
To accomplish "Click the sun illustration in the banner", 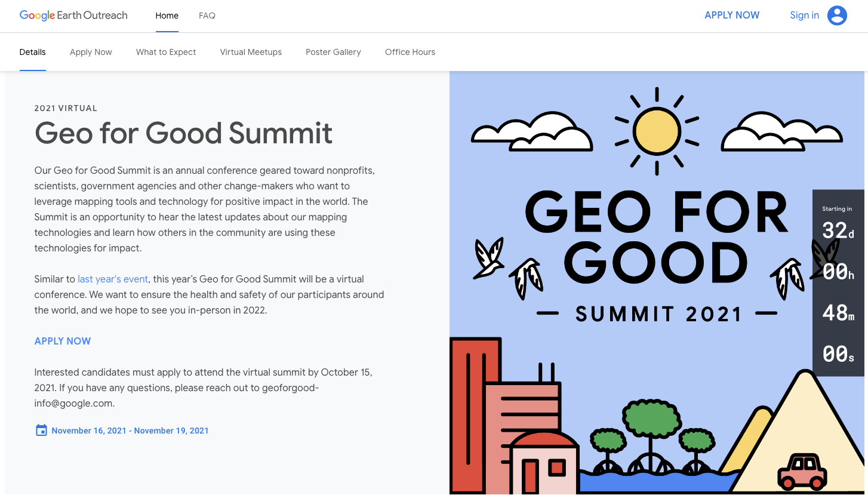I will click(657, 131).
